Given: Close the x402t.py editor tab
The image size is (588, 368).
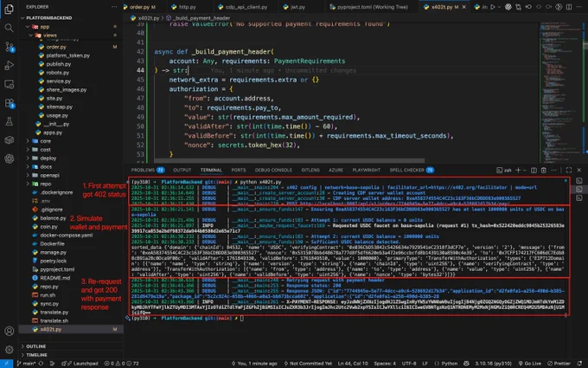Looking at the screenshot, I should click(x=464, y=7).
